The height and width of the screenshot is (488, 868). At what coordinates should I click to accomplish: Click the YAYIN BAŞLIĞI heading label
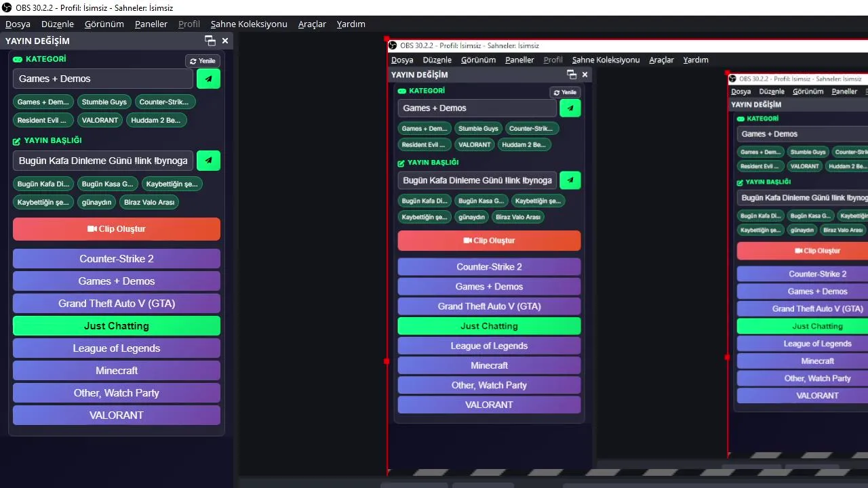tap(53, 140)
